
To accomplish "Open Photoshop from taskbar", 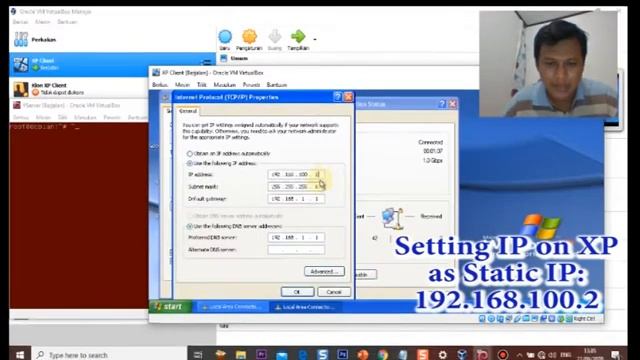I will [x=342, y=355].
